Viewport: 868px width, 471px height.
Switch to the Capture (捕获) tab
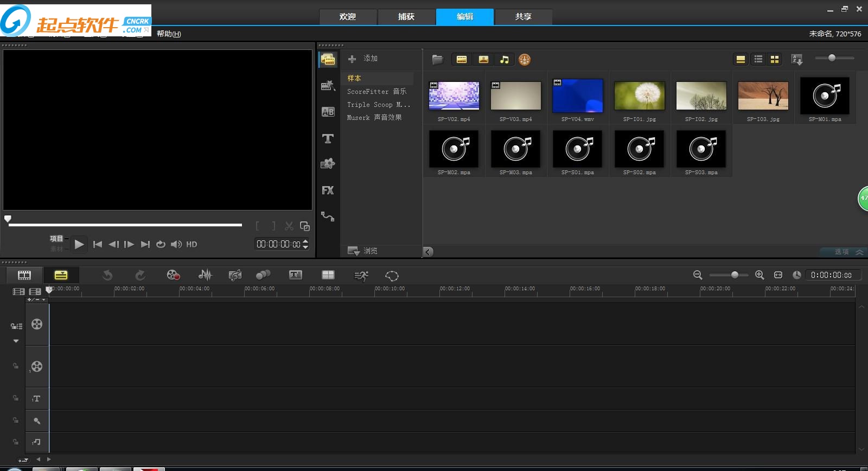tap(406, 17)
